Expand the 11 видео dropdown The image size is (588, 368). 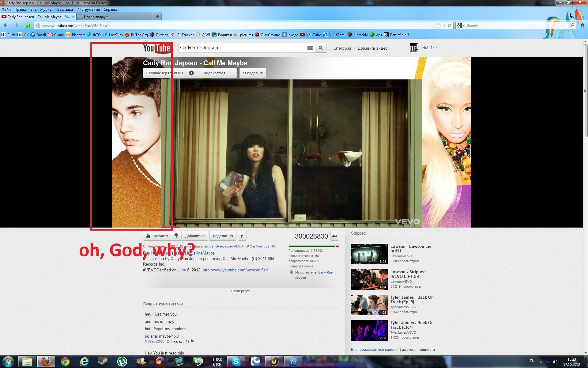(x=252, y=73)
